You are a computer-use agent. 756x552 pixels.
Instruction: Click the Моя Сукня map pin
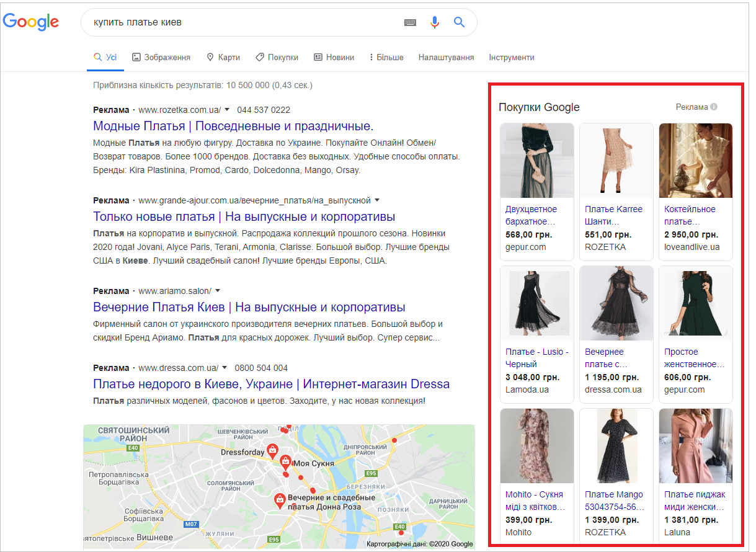tap(285, 461)
